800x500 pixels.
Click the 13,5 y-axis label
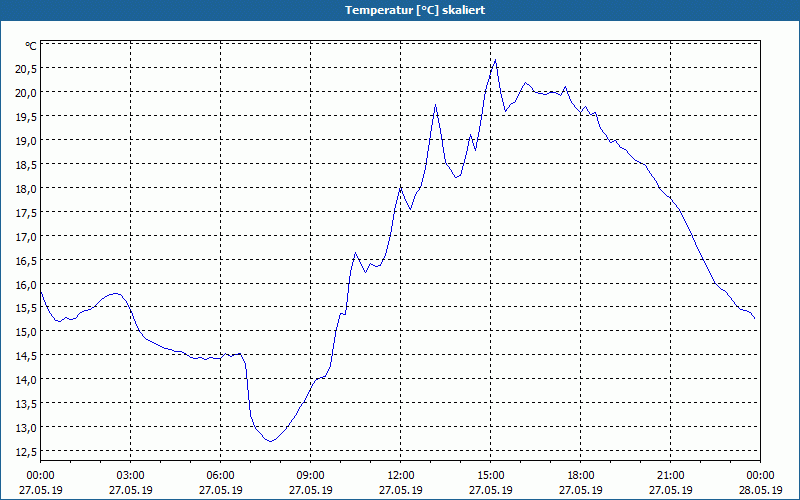pos(26,405)
